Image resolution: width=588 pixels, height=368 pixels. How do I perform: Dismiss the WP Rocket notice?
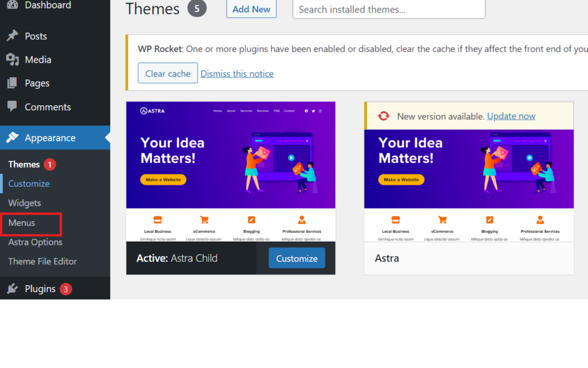(237, 74)
